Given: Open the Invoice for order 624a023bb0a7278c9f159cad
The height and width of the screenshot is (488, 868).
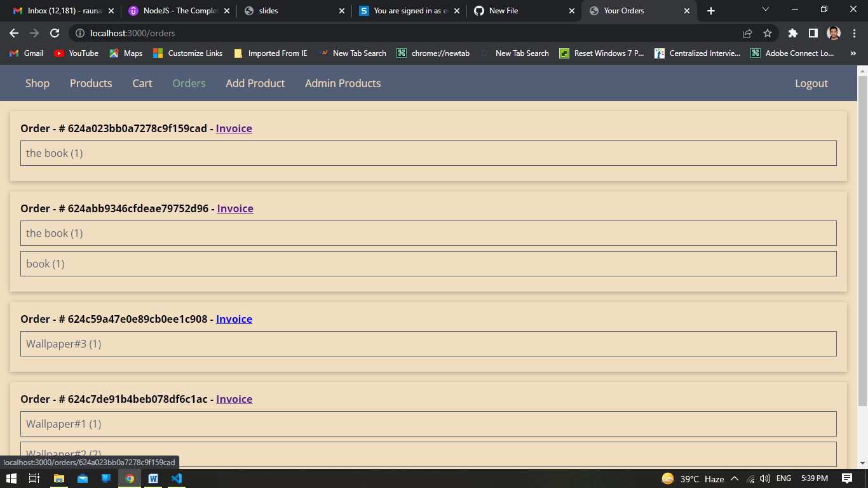Looking at the screenshot, I should click(x=234, y=128).
